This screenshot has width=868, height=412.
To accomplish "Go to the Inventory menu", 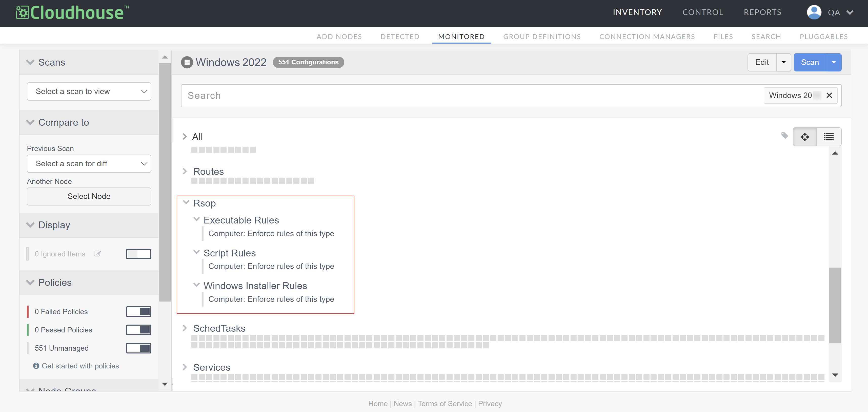I will point(637,12).
